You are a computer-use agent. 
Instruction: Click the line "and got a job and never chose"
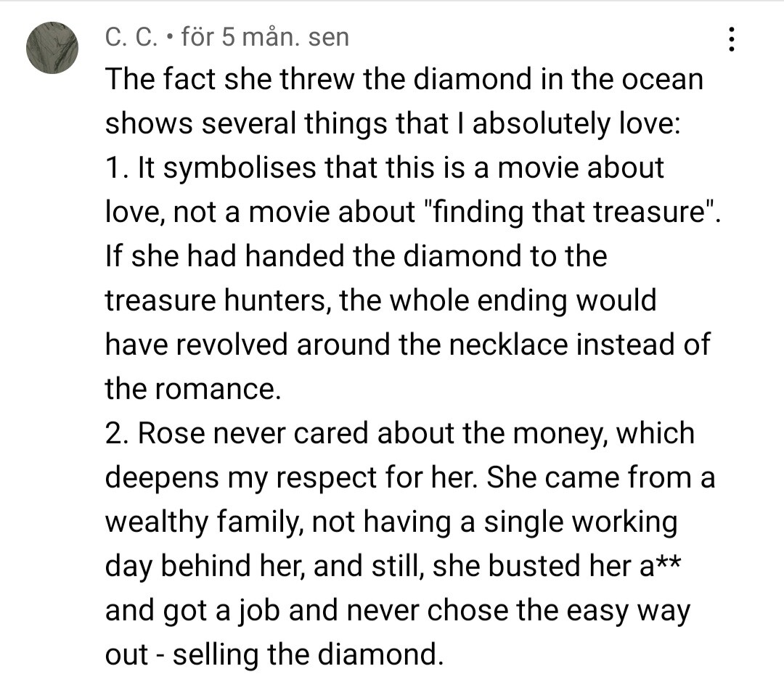tap(398, 610)
